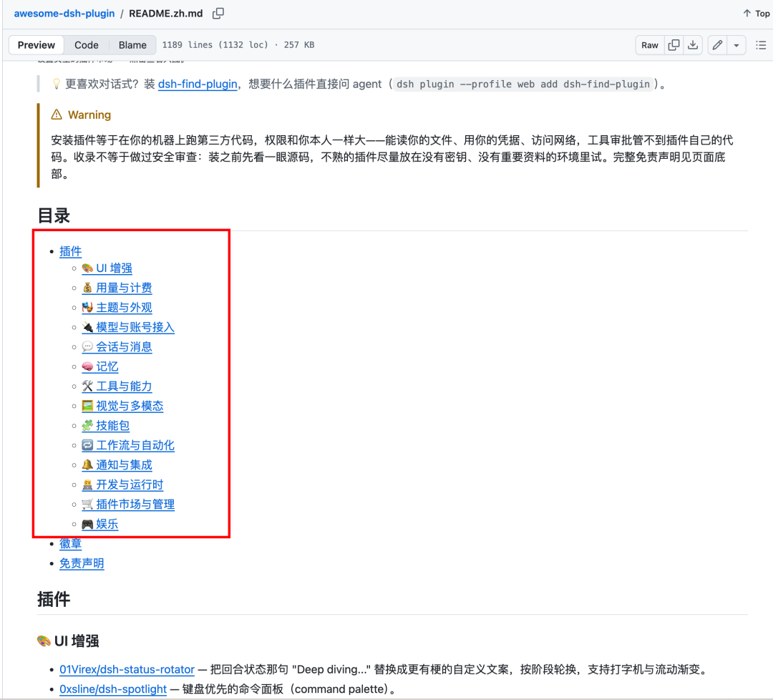Go to 免责声明 contents link

82,563
